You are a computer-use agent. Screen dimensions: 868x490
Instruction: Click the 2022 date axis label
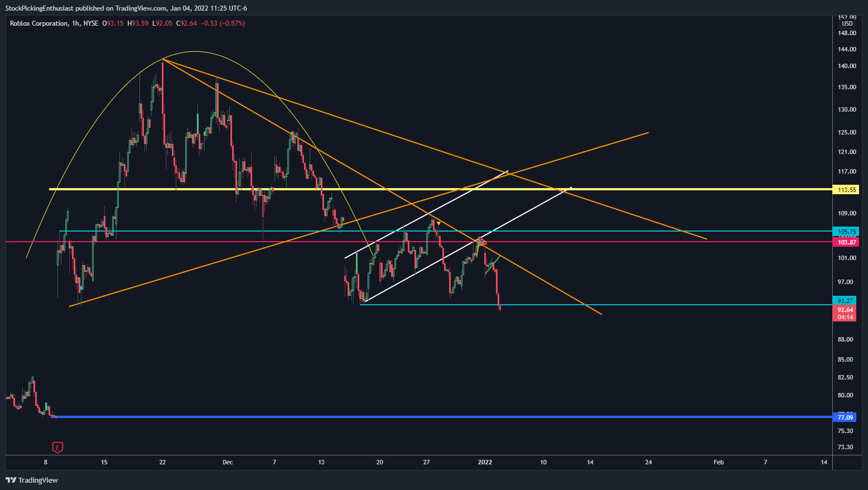[485, 462]
